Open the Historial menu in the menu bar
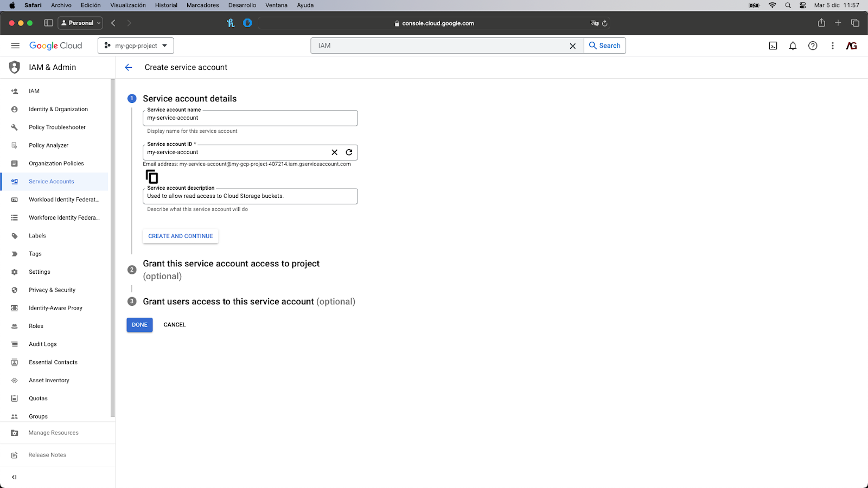The width and height of the screenshot is (868, 488). coord(165,5)
